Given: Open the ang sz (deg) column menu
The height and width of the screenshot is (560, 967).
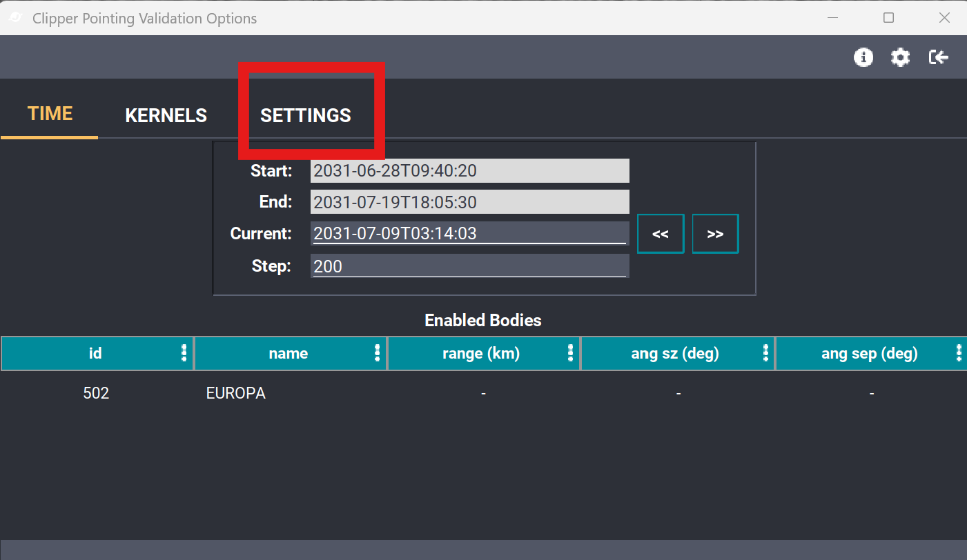Looking at the screenshot, I should (765, 353).
